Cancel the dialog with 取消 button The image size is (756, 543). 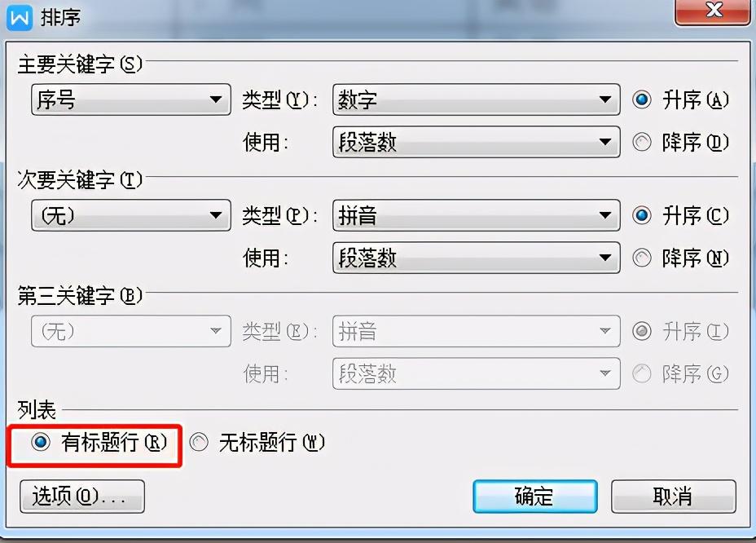point(674,497)
